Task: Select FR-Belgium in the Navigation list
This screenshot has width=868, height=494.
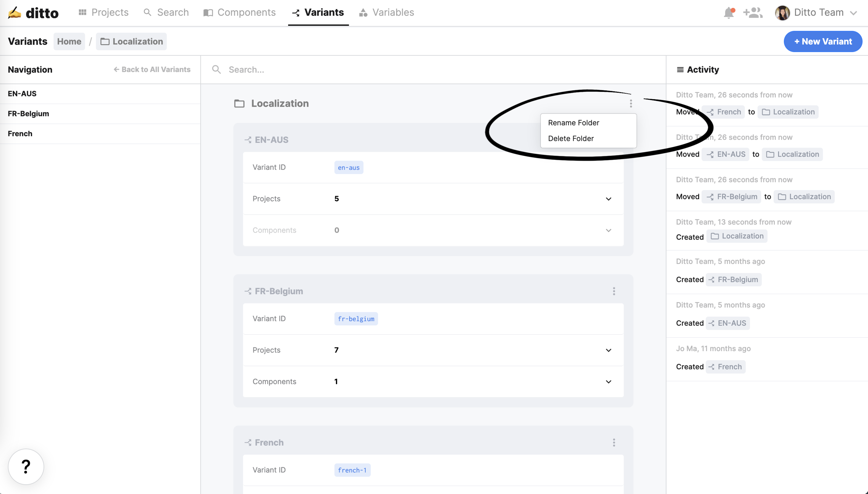Action: [28, 114]
